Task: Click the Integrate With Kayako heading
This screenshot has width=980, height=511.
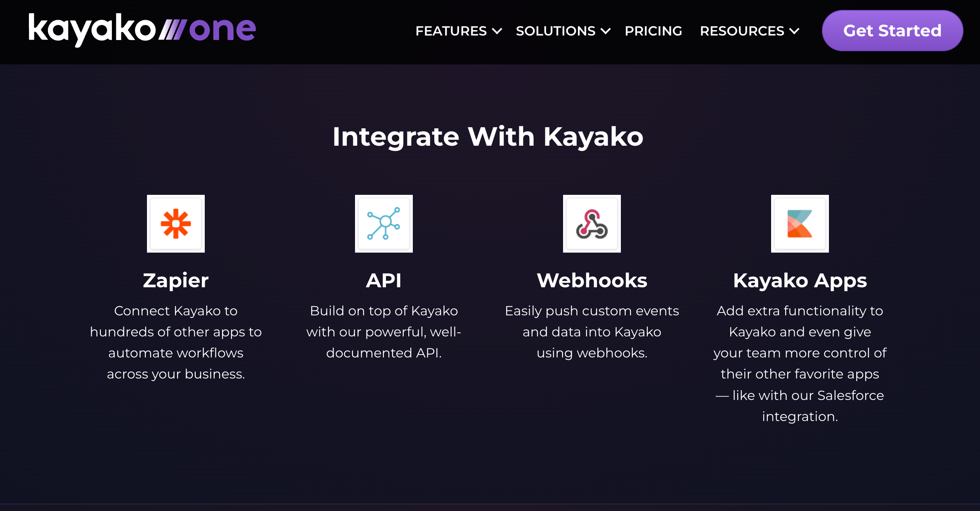Action: 488,137
